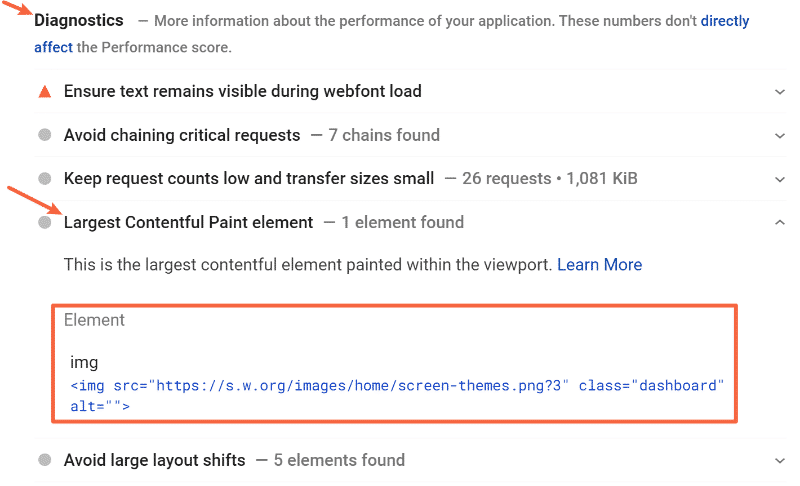This screenshot has width=800, height=486.
Task: Open the Learn More link
Action: pyautogui.click(x=599, y=265)
